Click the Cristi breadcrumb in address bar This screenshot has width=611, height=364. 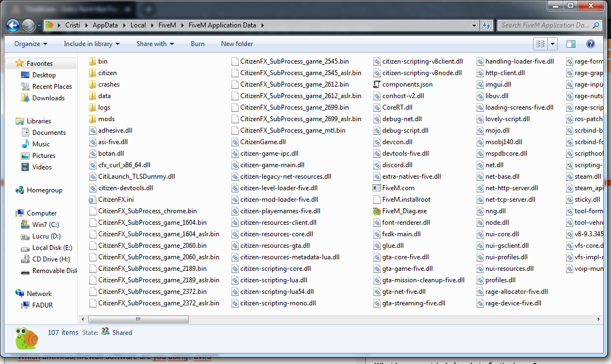click(x=72, y=25)
